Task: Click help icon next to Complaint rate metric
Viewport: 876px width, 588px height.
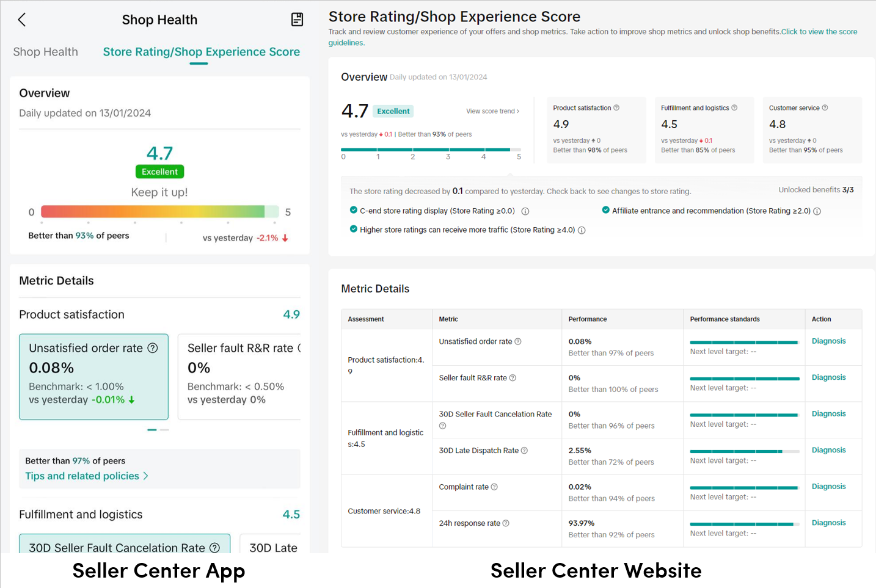Action: click(x=494, y=487)
